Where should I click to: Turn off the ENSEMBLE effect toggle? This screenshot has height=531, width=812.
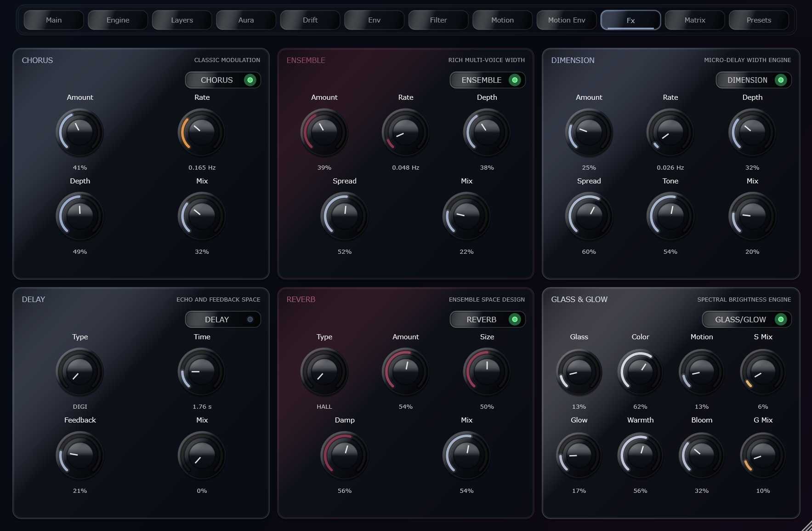(488, 80)
